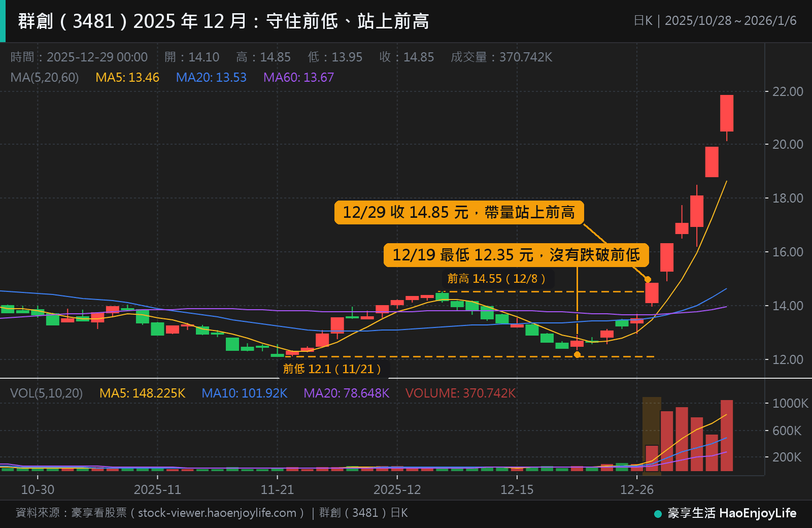The width and height of the screenshot is (812, 528).
Task: Click the high price 高：14.85
Action: [263, 57]
